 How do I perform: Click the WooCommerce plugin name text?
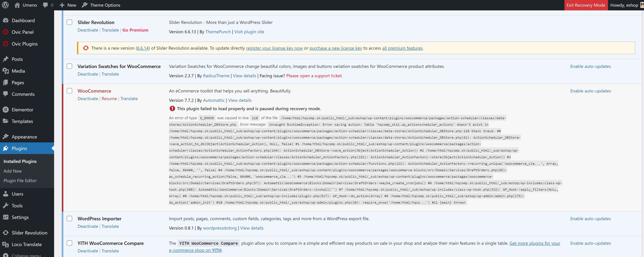click(94, 91)
